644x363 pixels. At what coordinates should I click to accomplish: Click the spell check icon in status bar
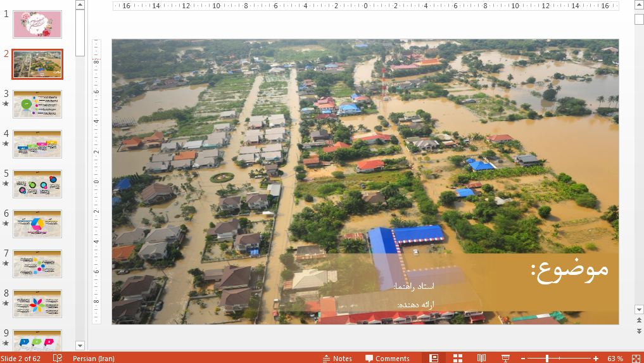point(58,358)
